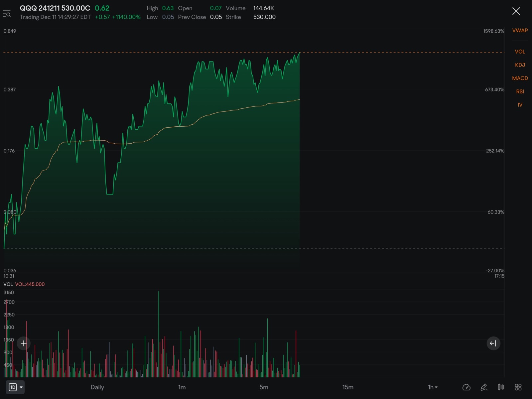Viewport: 532px width, 399px height.
Task: Open the 1D period dropdown
Action: coord(16,387)
